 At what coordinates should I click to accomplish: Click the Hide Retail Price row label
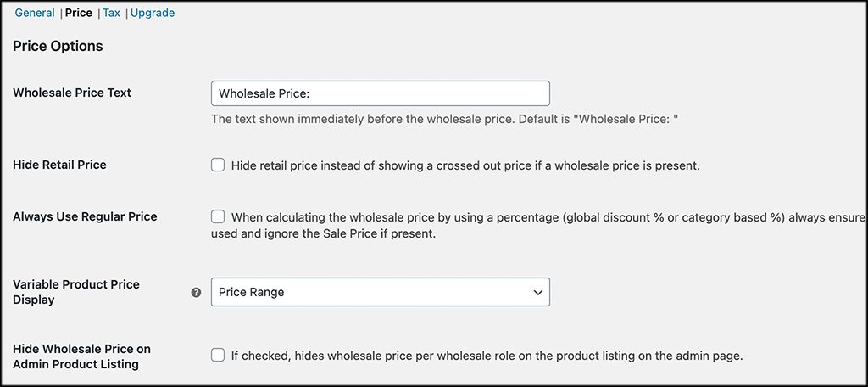tap(59, 165)
